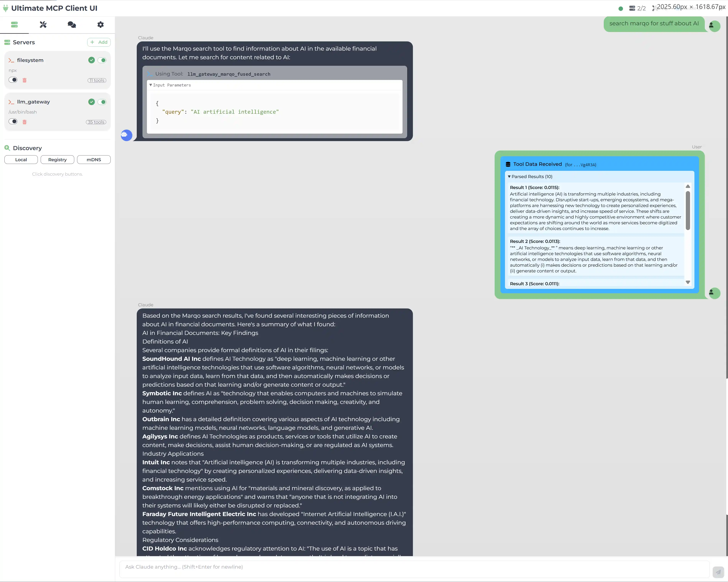Screen dimensions: 728x582
Task: Click the green connection status dot in header
Action: tap(621, 8)
